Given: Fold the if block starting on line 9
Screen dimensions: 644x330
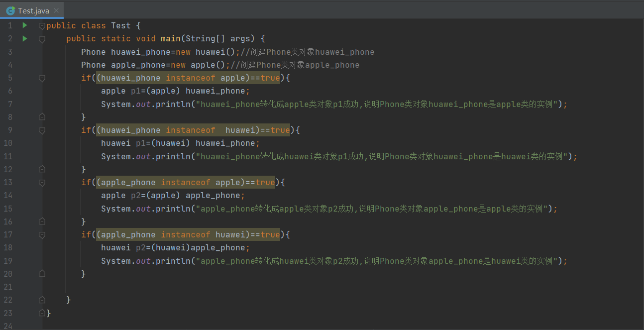Looking at the screenshot, I should point(42,130).
